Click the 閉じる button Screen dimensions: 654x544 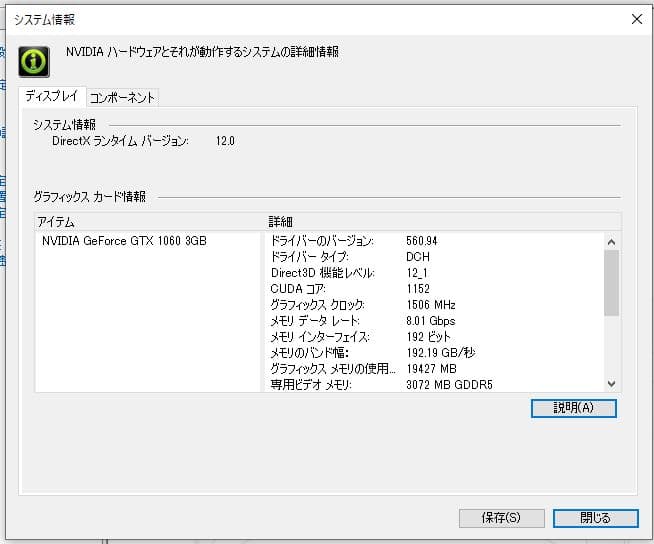[595, 518]
